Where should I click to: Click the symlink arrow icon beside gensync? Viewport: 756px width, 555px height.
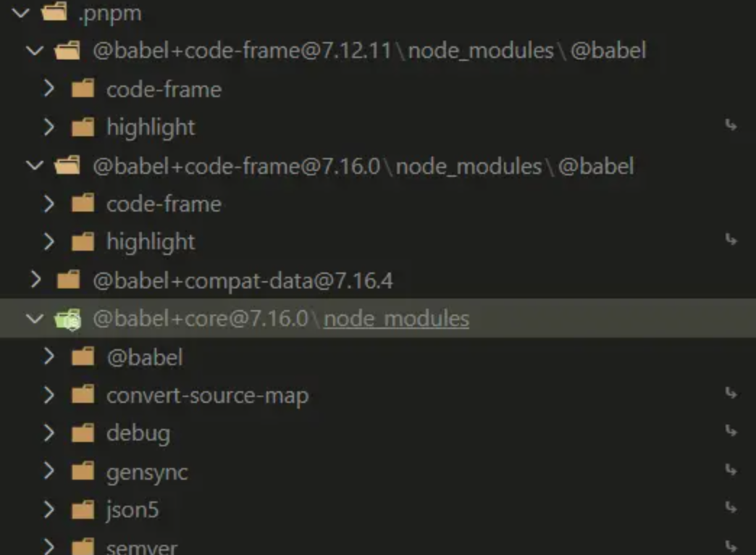(731, 469)
